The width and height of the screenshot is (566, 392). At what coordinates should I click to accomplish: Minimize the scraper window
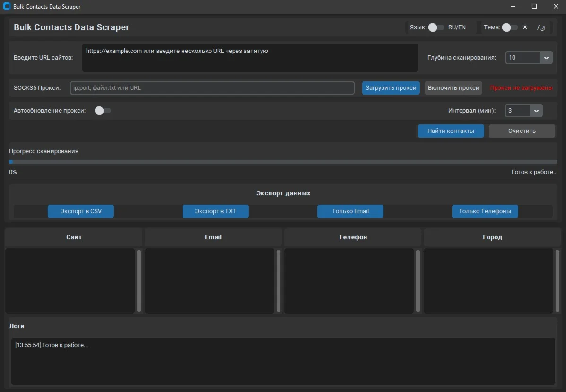tap(513, 7)
